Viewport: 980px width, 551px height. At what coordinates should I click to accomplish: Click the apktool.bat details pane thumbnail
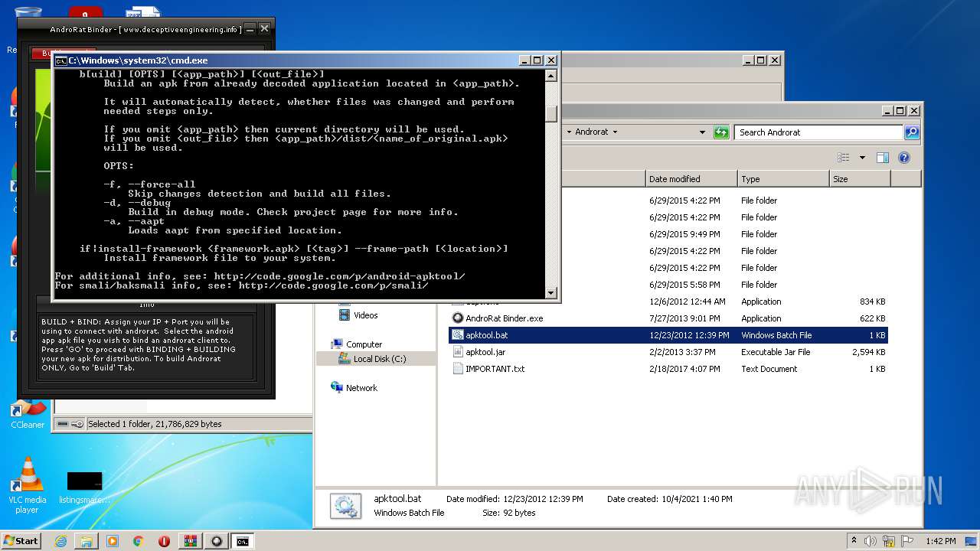(x=345, y=507)
